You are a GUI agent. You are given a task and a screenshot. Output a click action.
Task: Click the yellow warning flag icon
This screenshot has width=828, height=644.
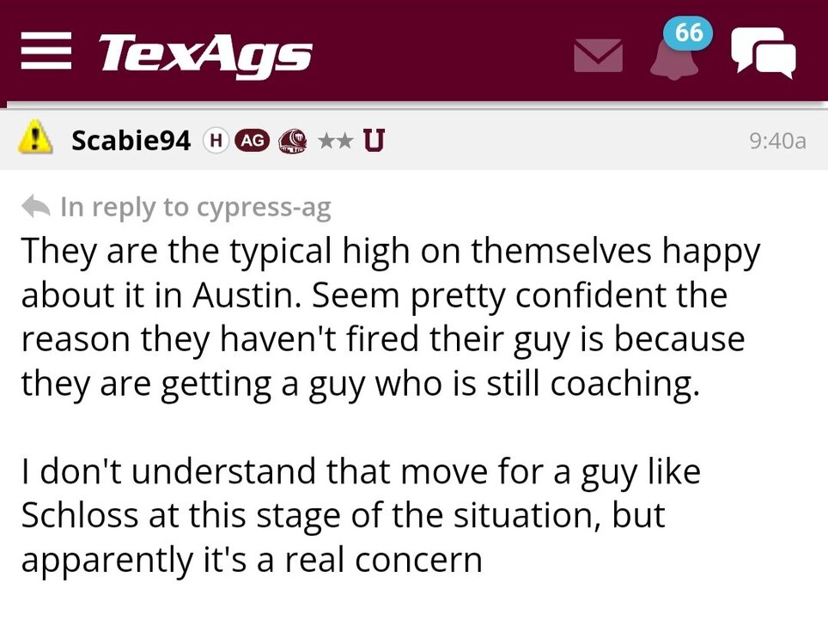click(35, 137)
